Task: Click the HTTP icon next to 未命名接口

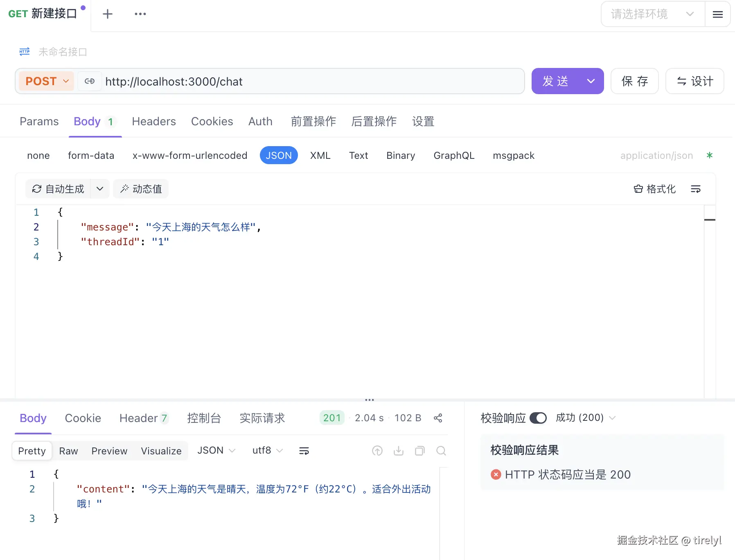Action: (x=25, y=52)
